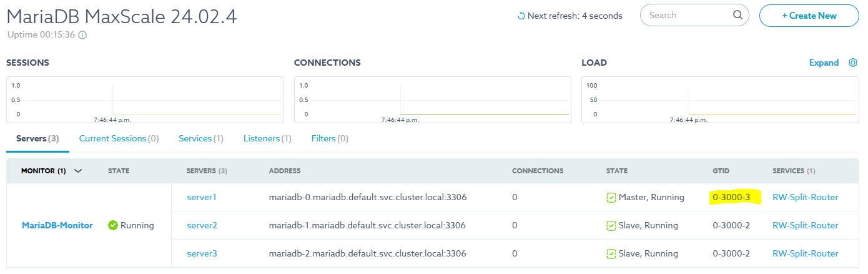Switch to Current Sessions tab

(x=119, y=138)
